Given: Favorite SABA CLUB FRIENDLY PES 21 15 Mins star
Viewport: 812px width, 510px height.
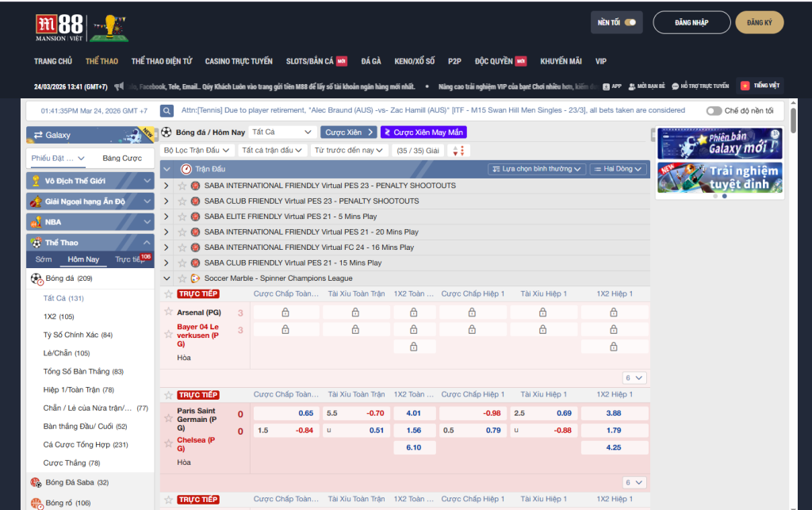Looking at the screenshot, I should pyautogui.click(x=182, y=263).
